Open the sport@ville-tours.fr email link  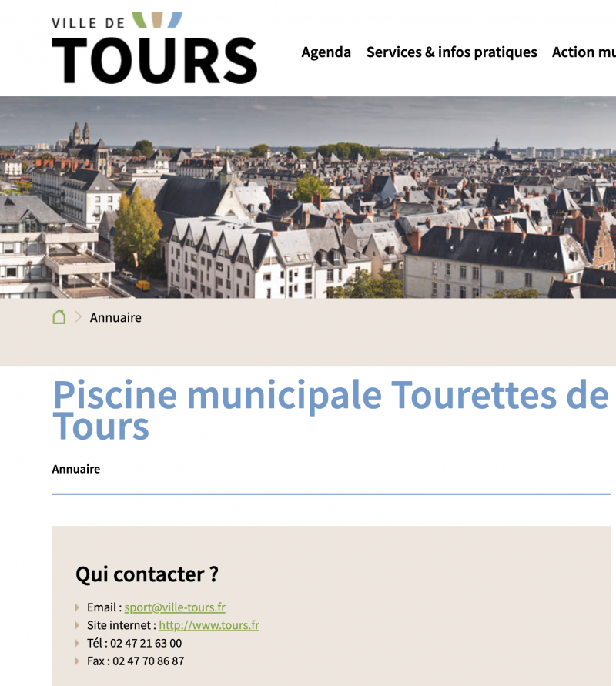pyautogui.click(x=175, y=607)
